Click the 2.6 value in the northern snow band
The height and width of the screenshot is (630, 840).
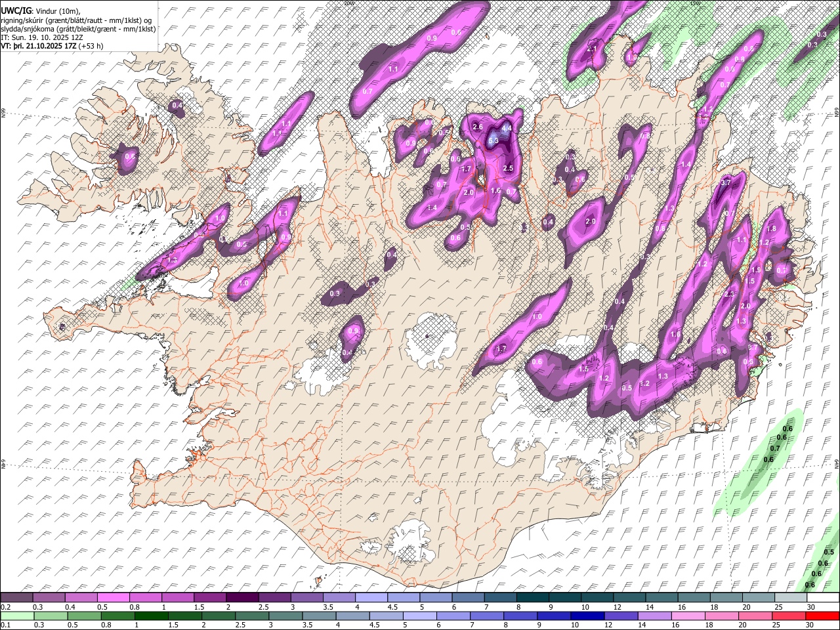pos(478,127)
